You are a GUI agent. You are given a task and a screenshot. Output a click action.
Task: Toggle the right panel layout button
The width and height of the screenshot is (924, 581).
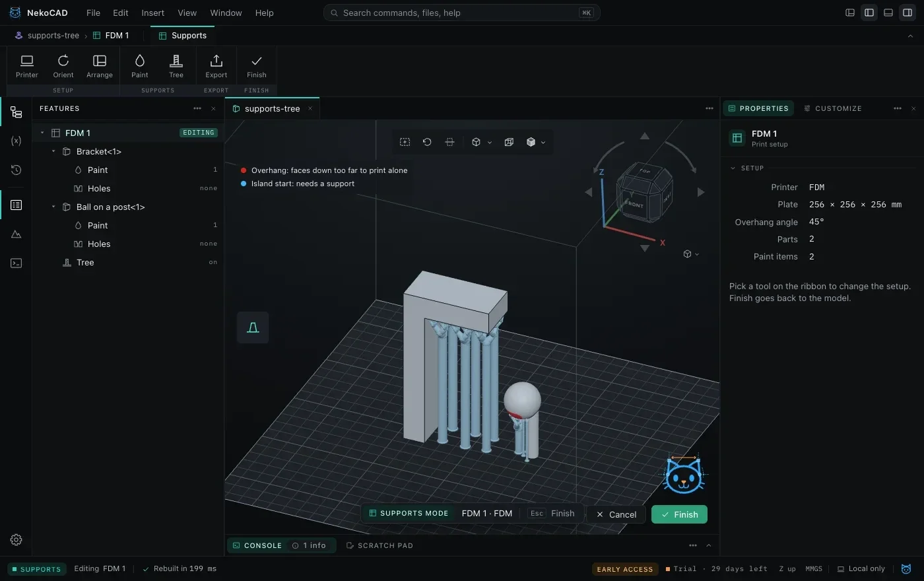907,13
